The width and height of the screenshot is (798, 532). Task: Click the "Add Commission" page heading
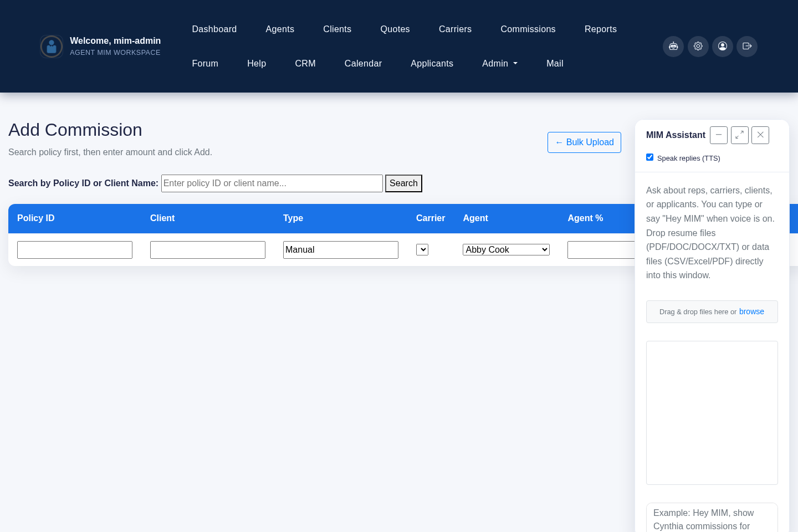(x=75, y=130)
